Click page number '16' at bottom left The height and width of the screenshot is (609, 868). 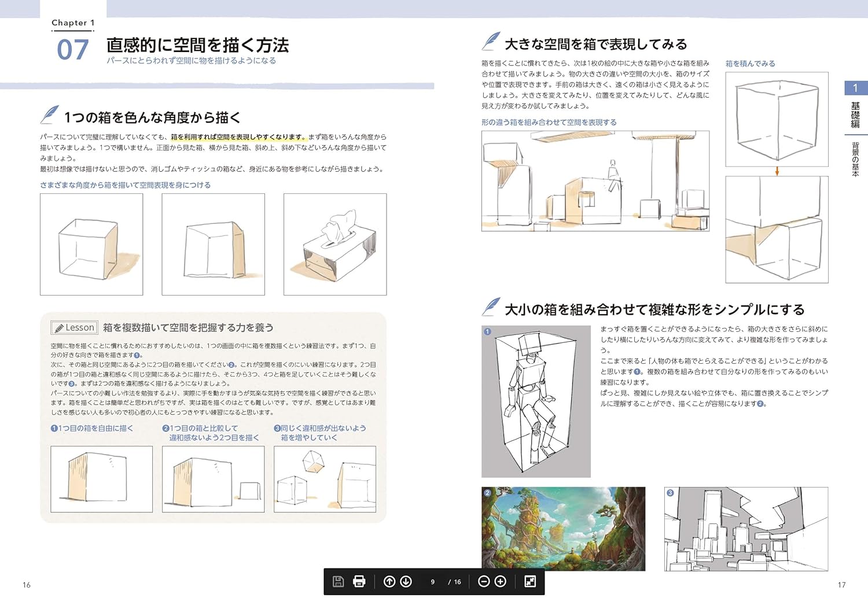[x=27, y=585]
